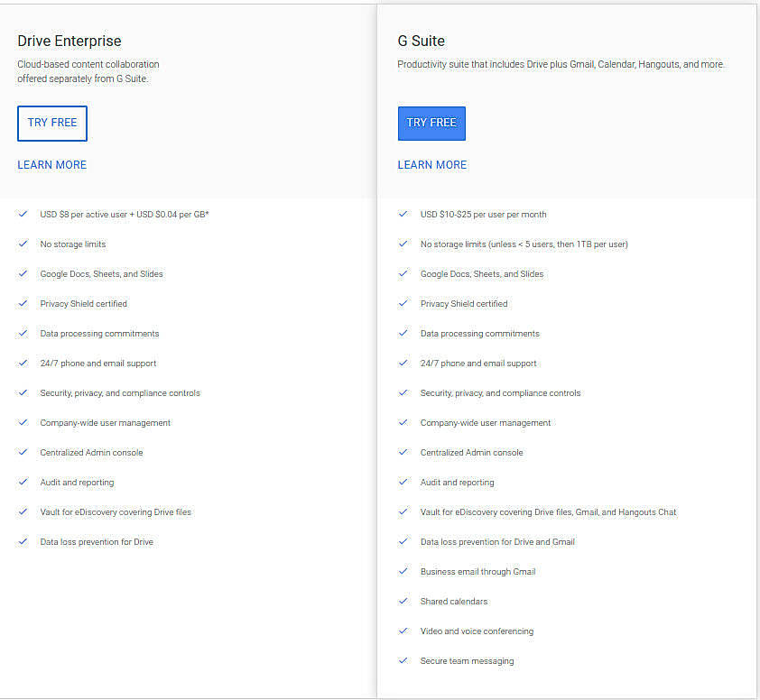The width and height of the screenshot is (760, 700).
Task: Click No storage limits unless < 5 users text
Action: pos(524,244)
